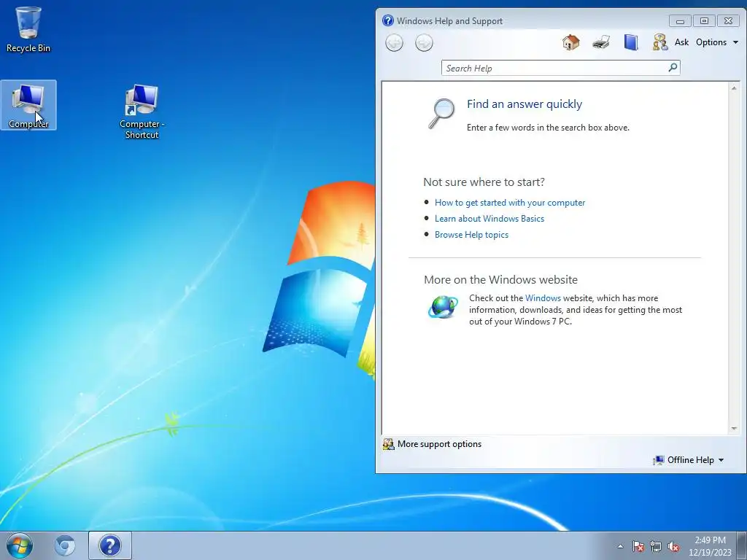Viewport: 747px width, 560px height.
Task: Click the scrollbar up arrow in Help
Action: [734, 88]
